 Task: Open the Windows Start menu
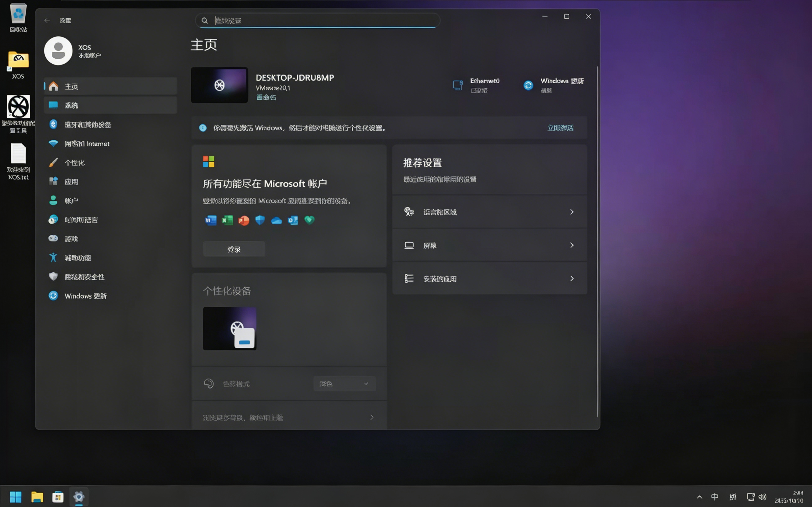(x=15, y=497)
